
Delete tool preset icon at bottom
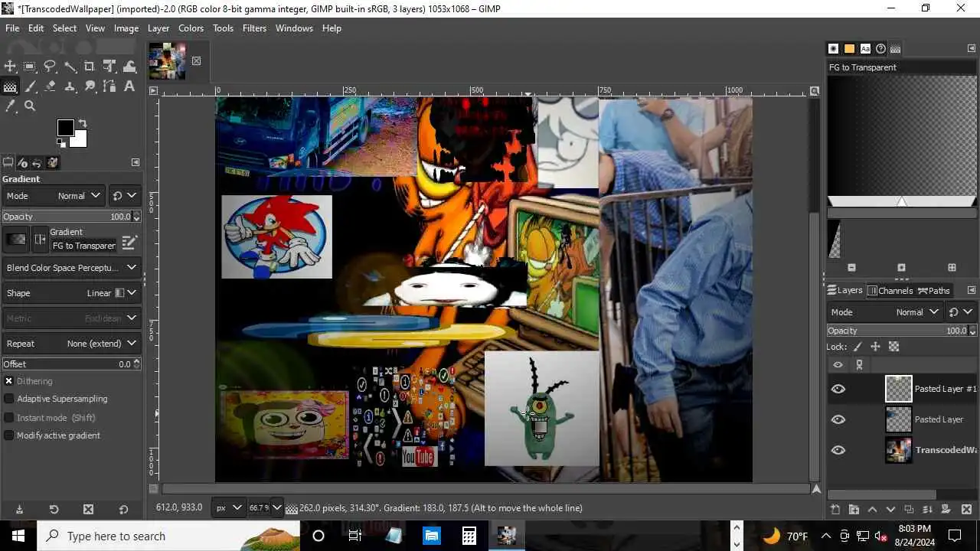pyautogui.click(x=88, y=509)
